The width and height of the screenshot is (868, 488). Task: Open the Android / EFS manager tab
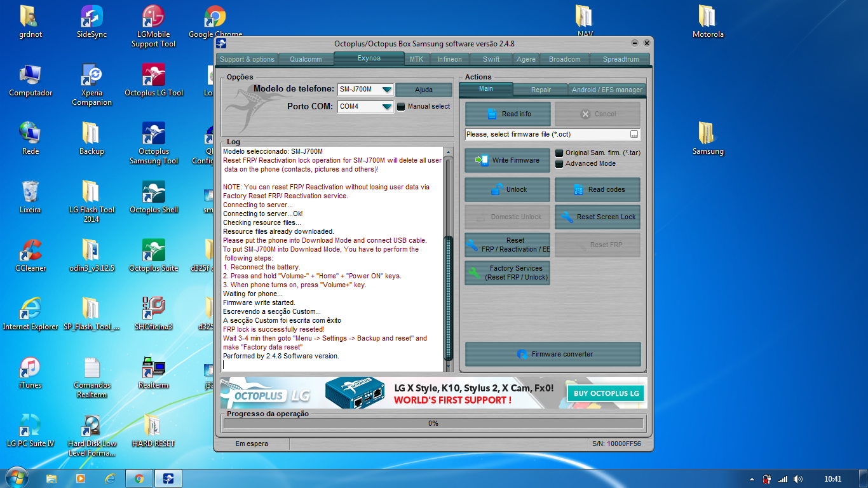[x=607, y=90]
